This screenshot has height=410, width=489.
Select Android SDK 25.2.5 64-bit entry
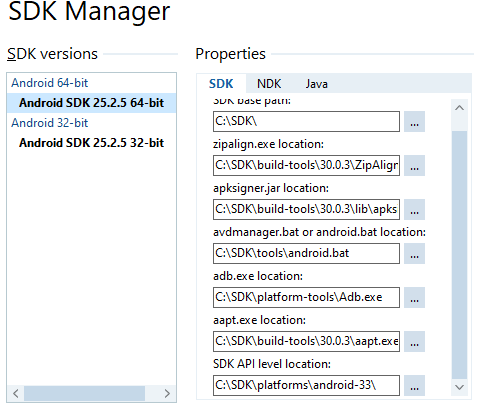pos(91,103)
